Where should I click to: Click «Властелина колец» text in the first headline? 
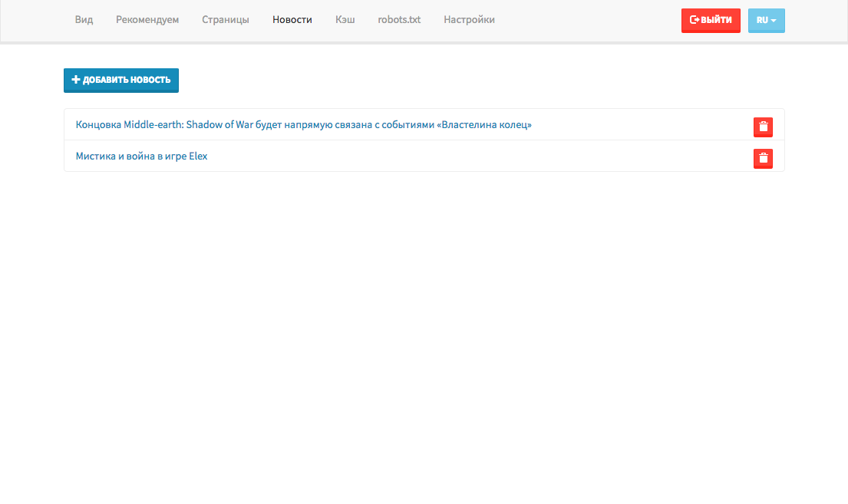click(484, 125)
